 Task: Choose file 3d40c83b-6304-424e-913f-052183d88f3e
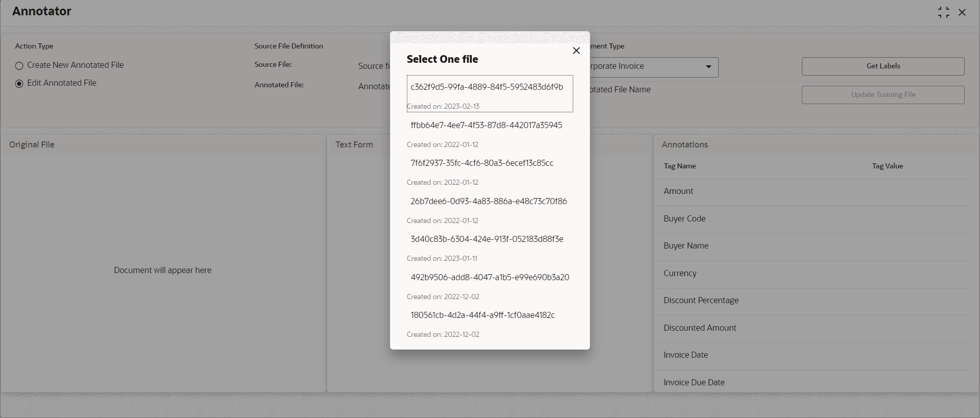pos(490,246)
